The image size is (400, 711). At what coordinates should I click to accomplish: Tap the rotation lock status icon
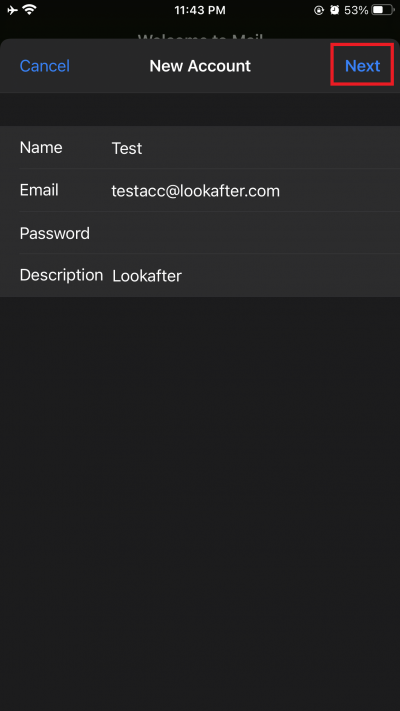[319, 10]
